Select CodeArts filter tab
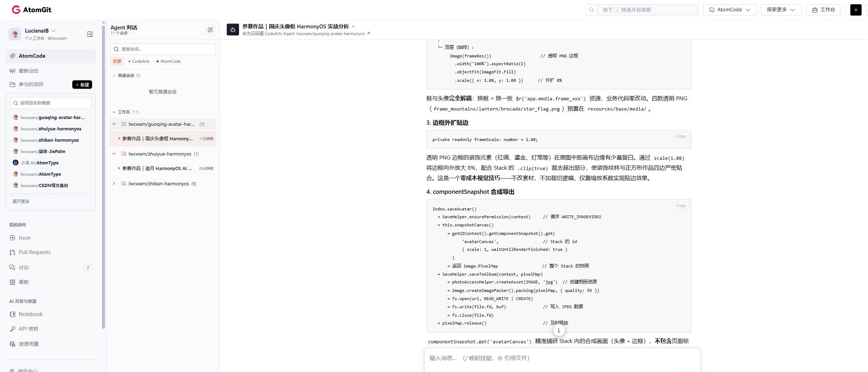 point(139,61)
